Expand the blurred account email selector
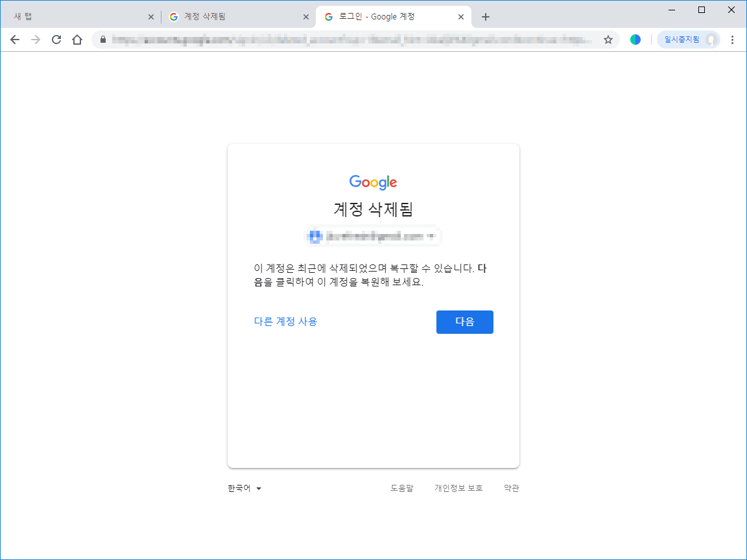Image resolution: width=747 pixels, height=560 pixels. (x=373, y=236)
